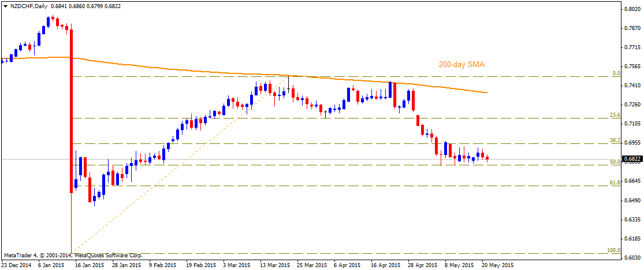
Task: Click the Fibonacci 38.2 retracement label
Action: coord(615,140)
